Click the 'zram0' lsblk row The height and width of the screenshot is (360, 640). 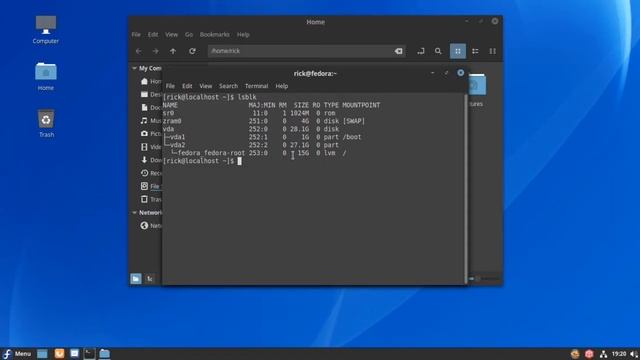tap(264, 121)
